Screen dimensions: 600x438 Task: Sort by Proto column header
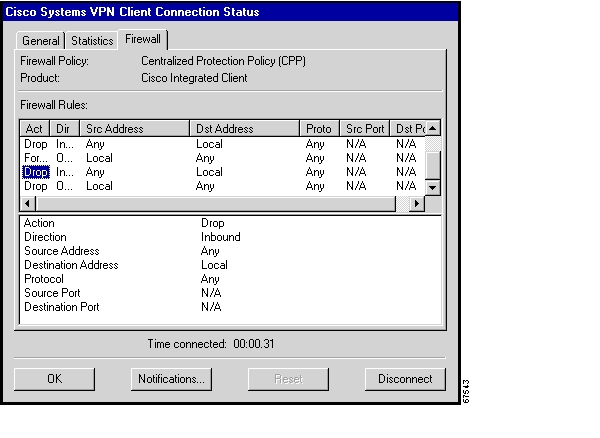point(319,129)
